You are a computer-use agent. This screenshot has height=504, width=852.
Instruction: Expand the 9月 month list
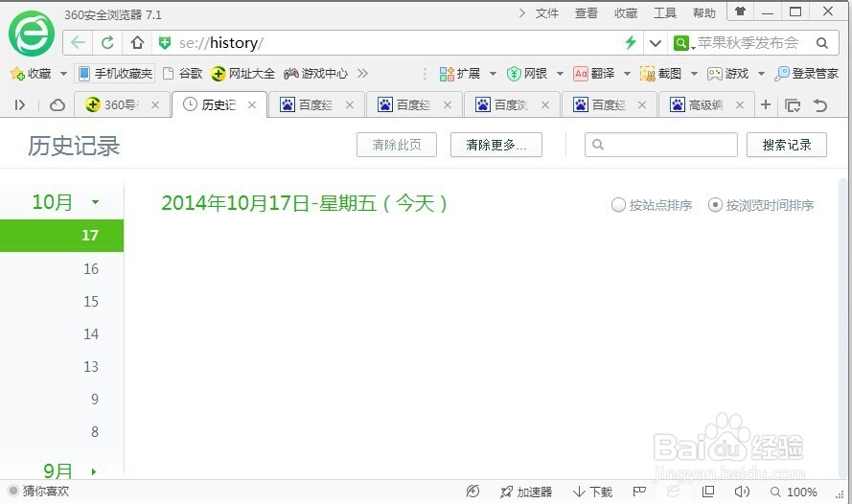point(94,471)
